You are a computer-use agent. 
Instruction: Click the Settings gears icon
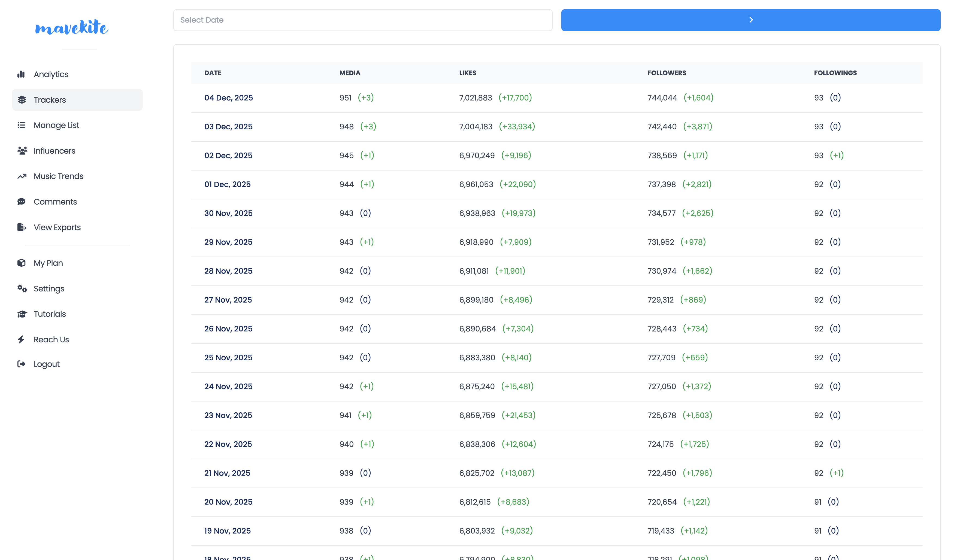tap(22, 288)
